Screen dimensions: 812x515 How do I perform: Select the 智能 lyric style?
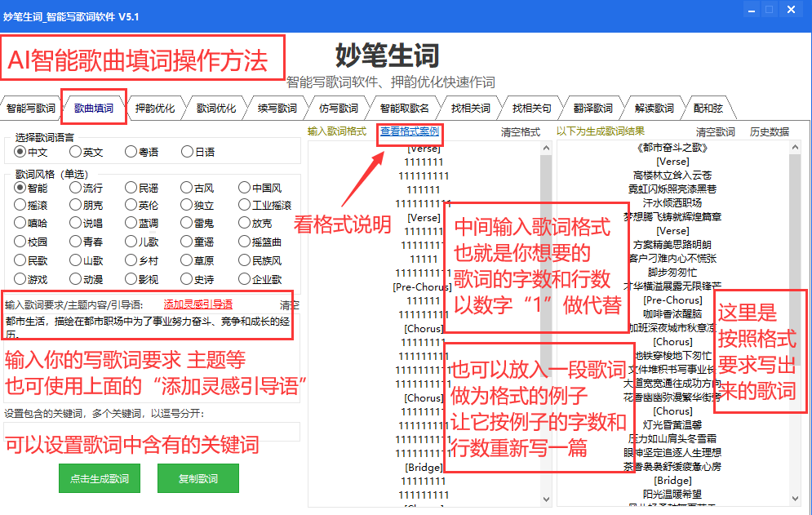pyautogui.click(x=30, y=188)
